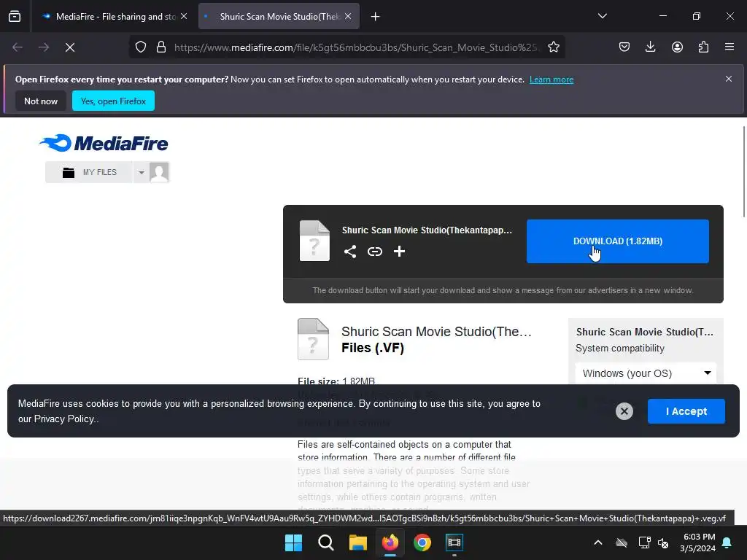747x560 pixels.
Task: Launch Google Chrome from taskbar
Action: point(422,542)
